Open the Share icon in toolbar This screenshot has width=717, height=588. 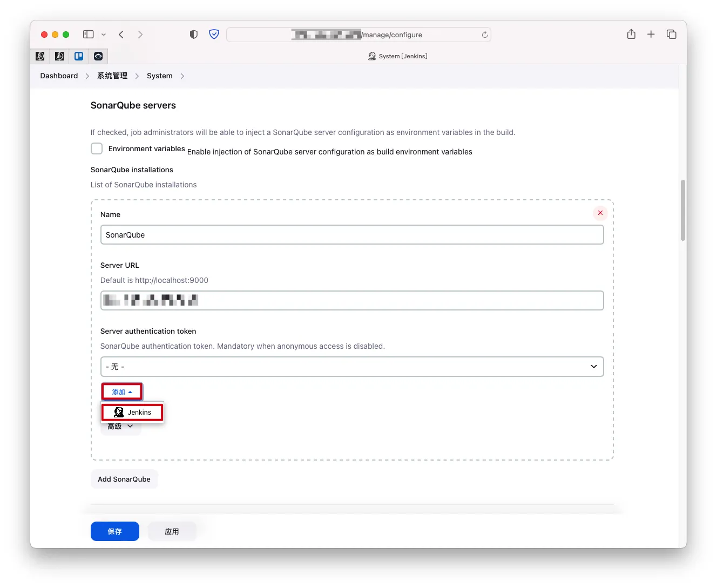631,34
